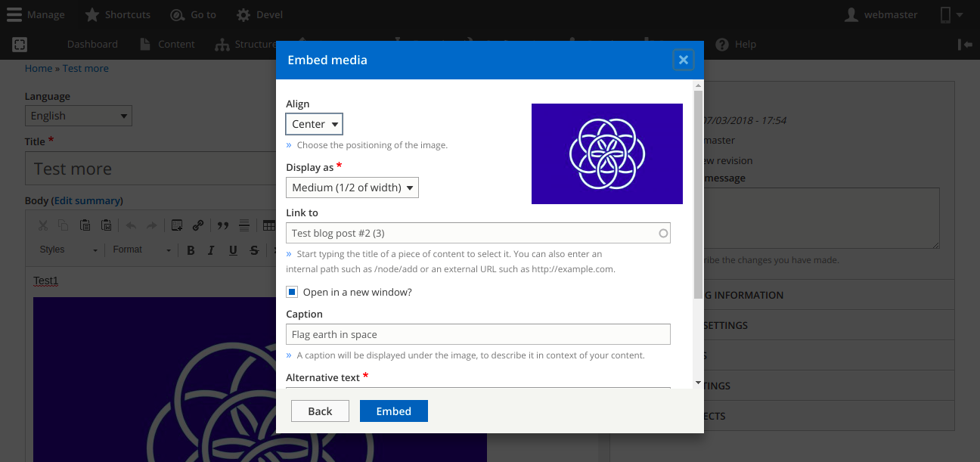Click the Back button in dialog
980x462 pixels.
(x=320, y=411)
